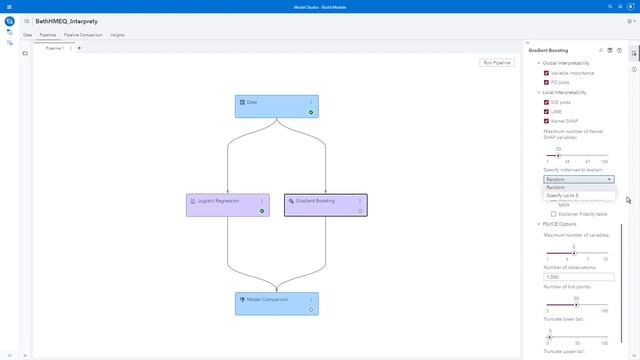
Task: Click the Gradient Boosting node status circle
Action: pos(360,211)
